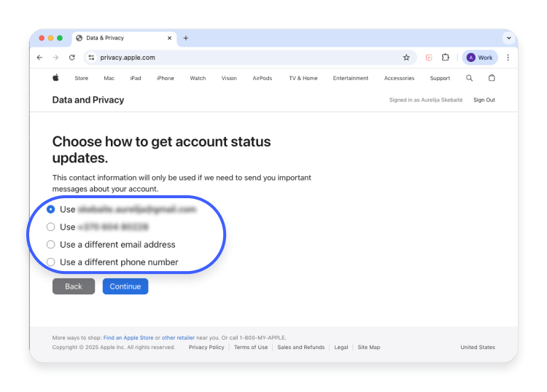The height and width of the screenshot is (392, 547).
Task: Open the Accessories menu item
Action: (399, 79)
